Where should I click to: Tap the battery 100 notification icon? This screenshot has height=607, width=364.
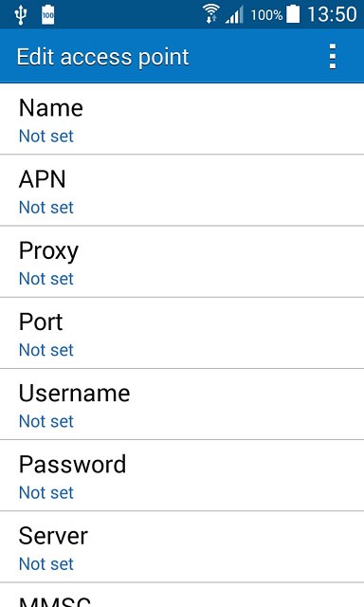pos(48,15)
